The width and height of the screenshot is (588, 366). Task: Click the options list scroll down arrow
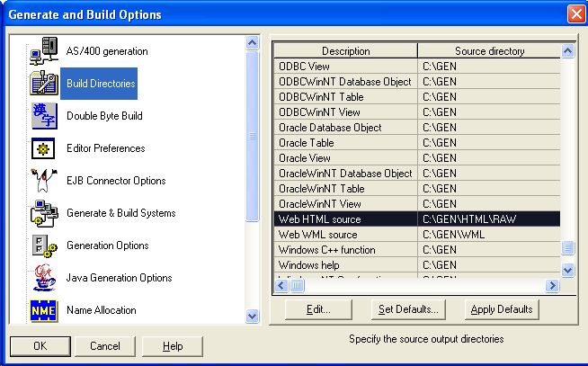[252, 317]
